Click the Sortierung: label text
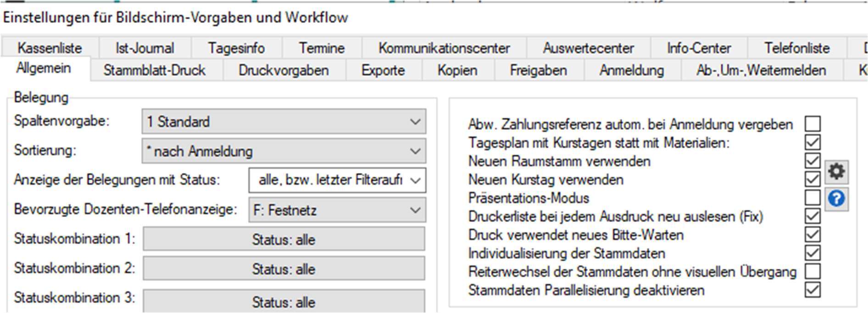This screenshot has width=868, height=313. [45, 150]
